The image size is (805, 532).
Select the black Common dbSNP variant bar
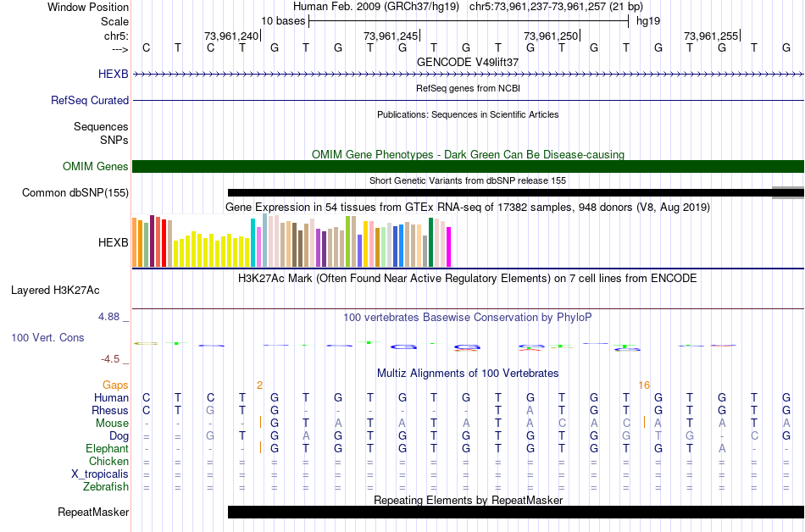click(x=500, y=193)
